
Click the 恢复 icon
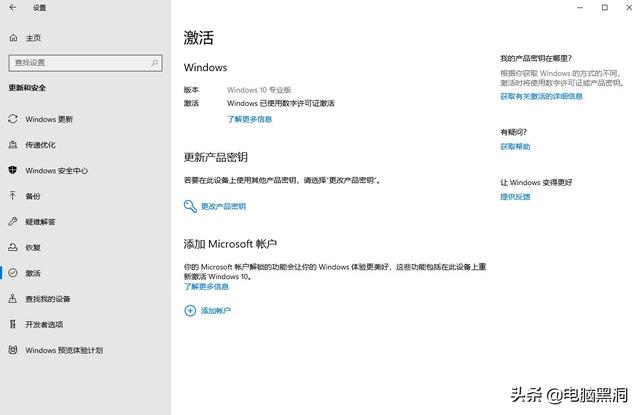[x=13, y=247]
